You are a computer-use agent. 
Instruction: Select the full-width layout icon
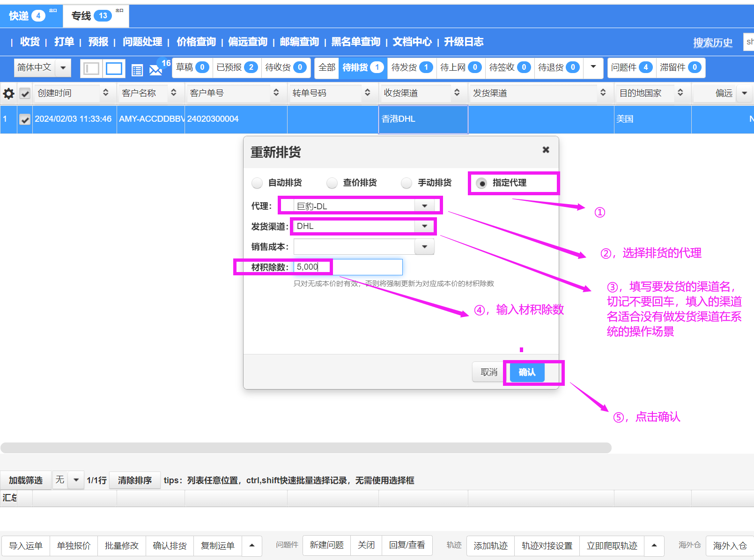click(114, 69)
